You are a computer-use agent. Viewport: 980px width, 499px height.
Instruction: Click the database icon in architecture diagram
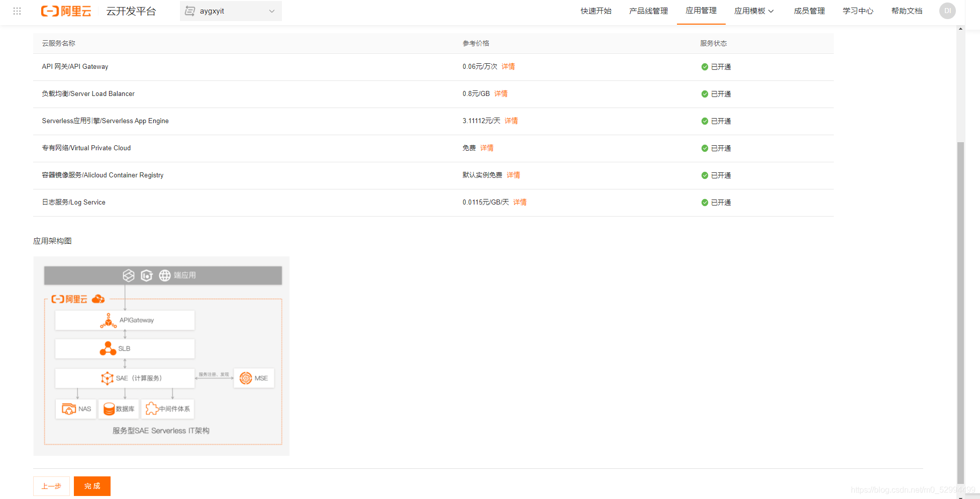(x=109, y=409)
